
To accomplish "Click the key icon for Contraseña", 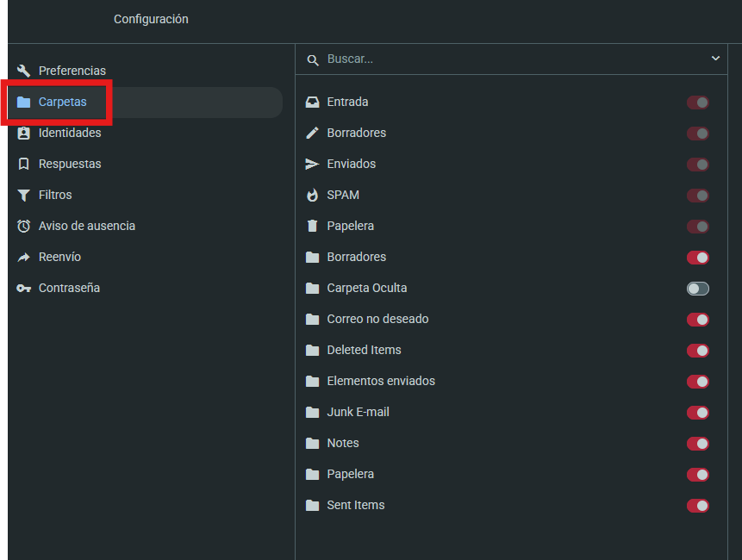I will [x=23, y=288].
